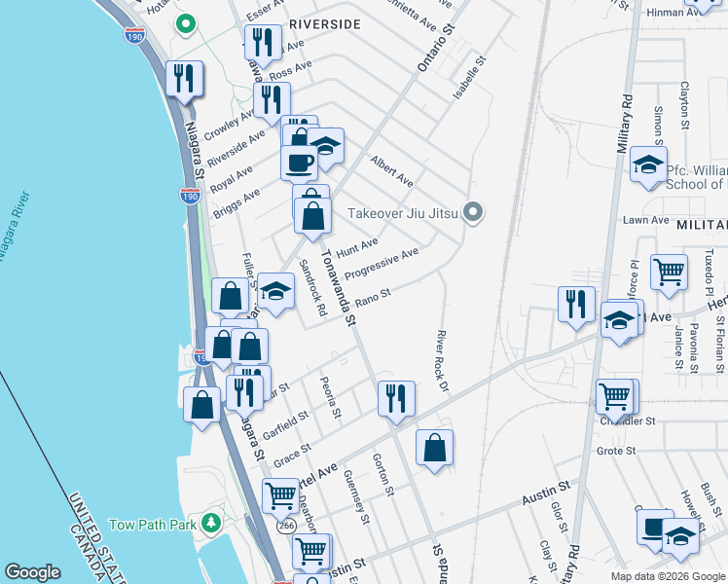Click the restaurant marker on Tonawanda St near Peoria St
728x584 pixels.
tap(396, 400)
